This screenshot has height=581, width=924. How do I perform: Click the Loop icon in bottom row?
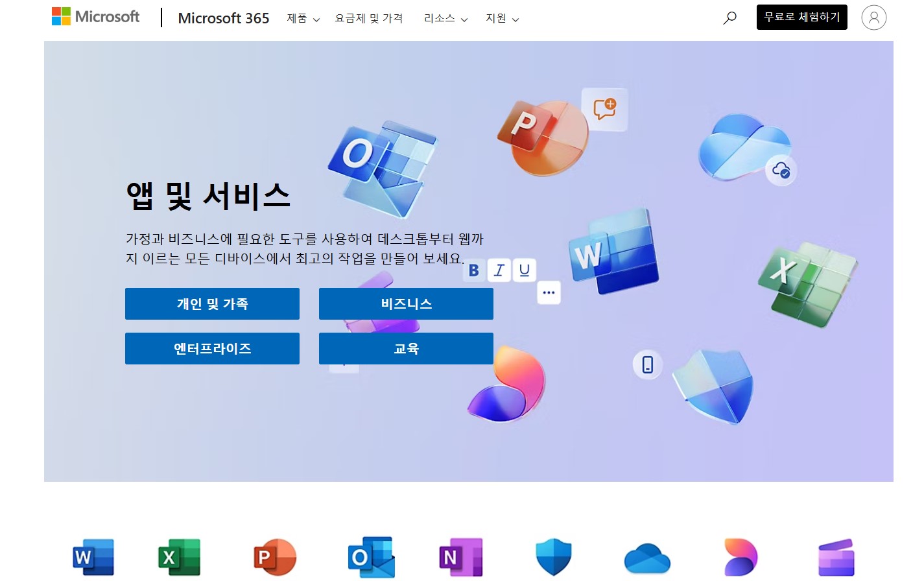click(740, 557)
